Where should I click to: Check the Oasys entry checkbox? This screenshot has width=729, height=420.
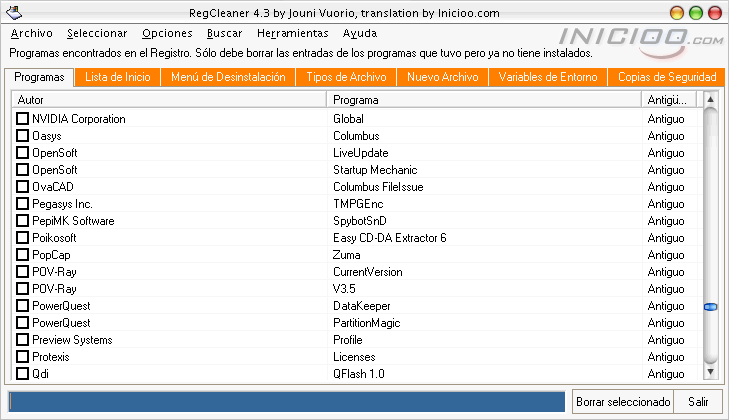point(22,135)
